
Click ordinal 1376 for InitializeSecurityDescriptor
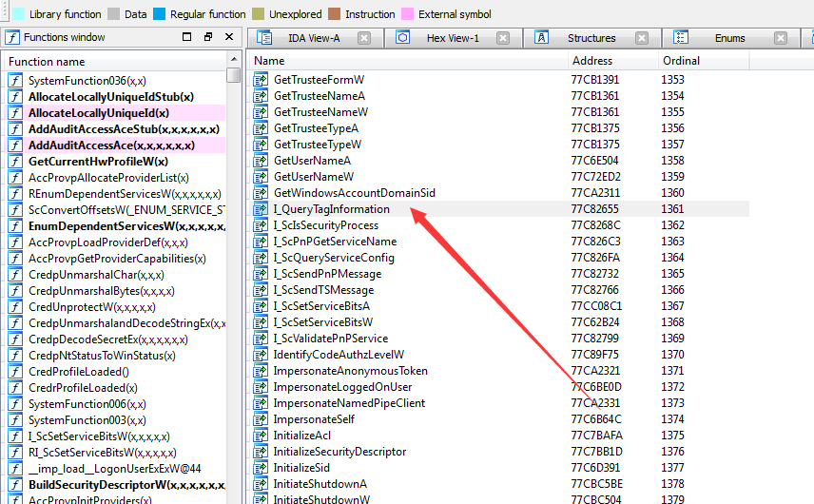pyautogui.click(x=673, y=452)
